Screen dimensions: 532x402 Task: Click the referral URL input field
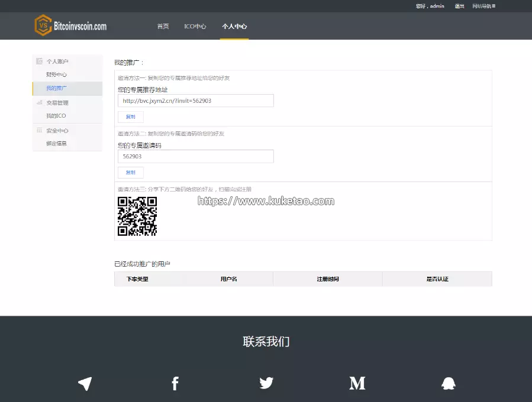pos(195,101)
